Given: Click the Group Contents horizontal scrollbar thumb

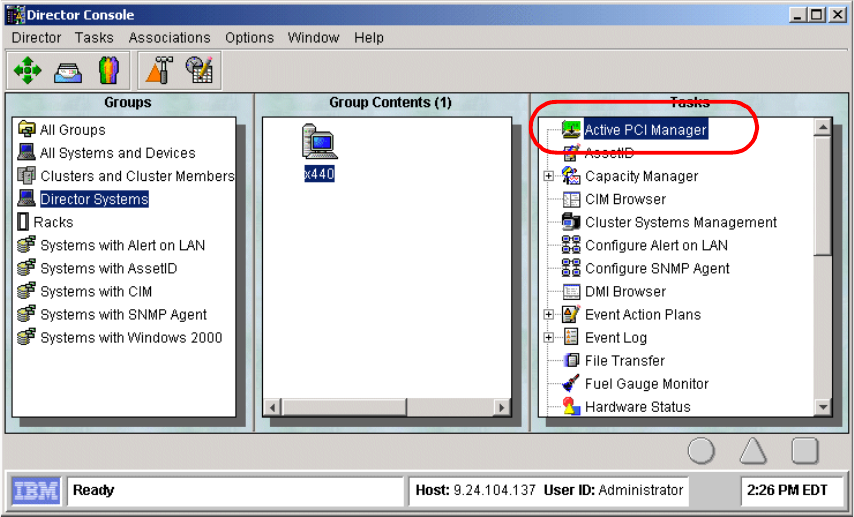Looking at the screenshot, I should pos(344,407).
